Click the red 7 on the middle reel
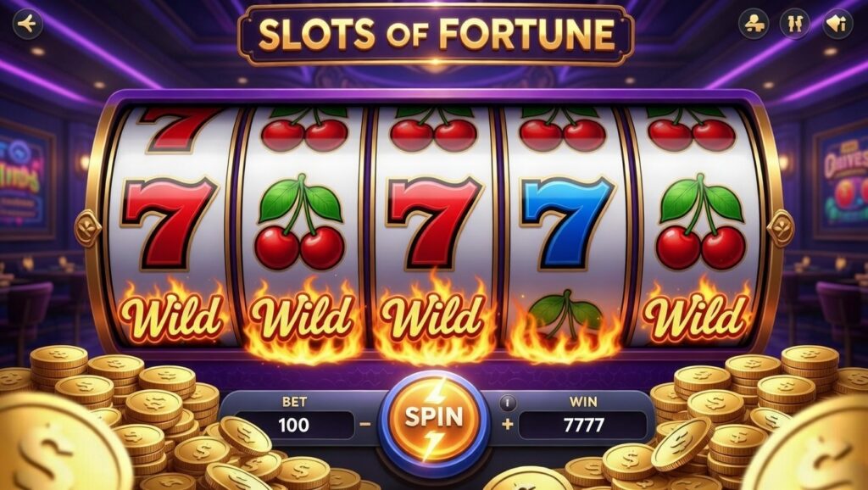The width and height of the screenshot is (868, 490). pos(434,223)
